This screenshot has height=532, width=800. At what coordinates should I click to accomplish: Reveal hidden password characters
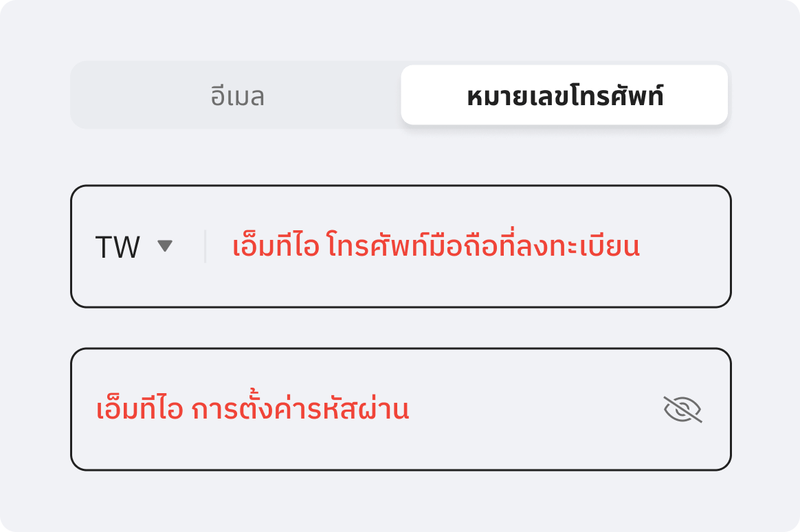(682, 409)
